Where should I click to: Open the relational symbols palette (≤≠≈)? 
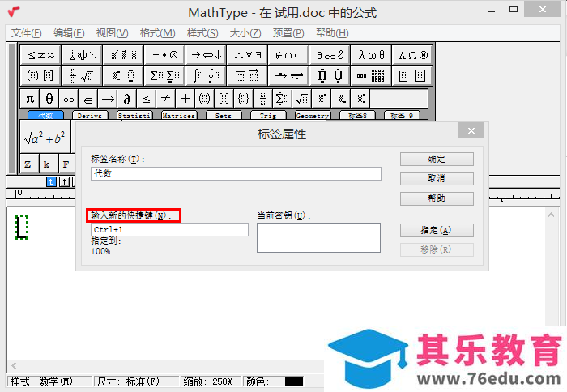40,55
